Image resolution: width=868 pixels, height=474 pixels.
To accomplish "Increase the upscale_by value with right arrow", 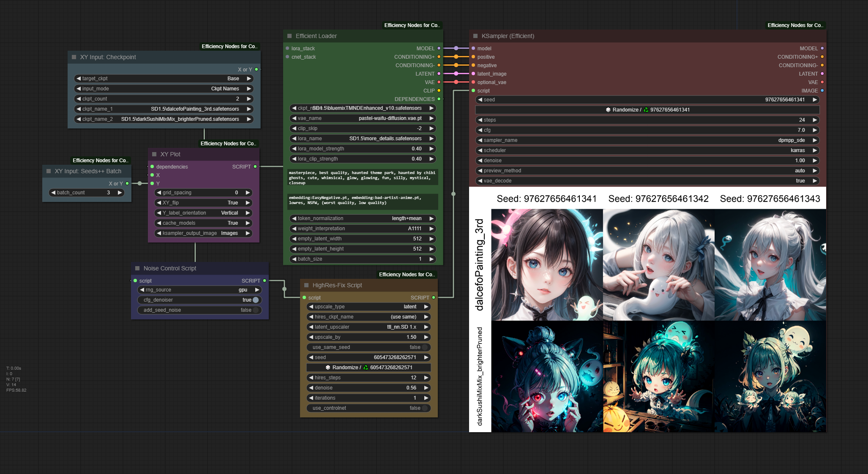I will pyautogui.click(x=426, y=337).
